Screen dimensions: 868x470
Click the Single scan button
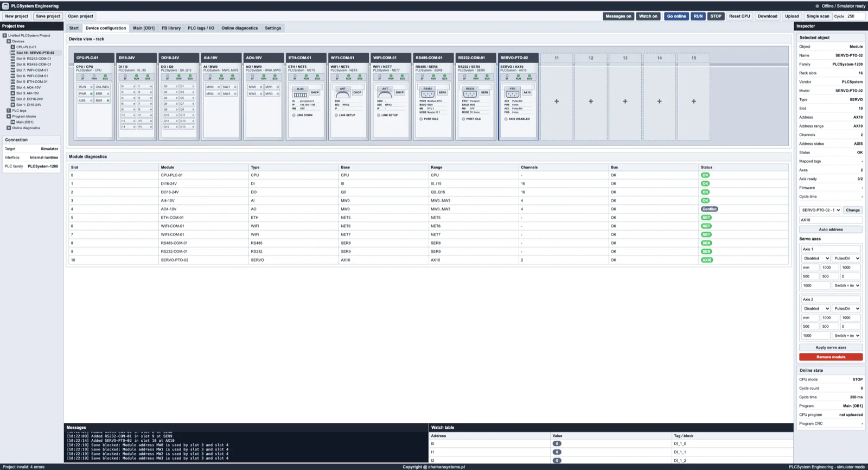click(818, 16)
